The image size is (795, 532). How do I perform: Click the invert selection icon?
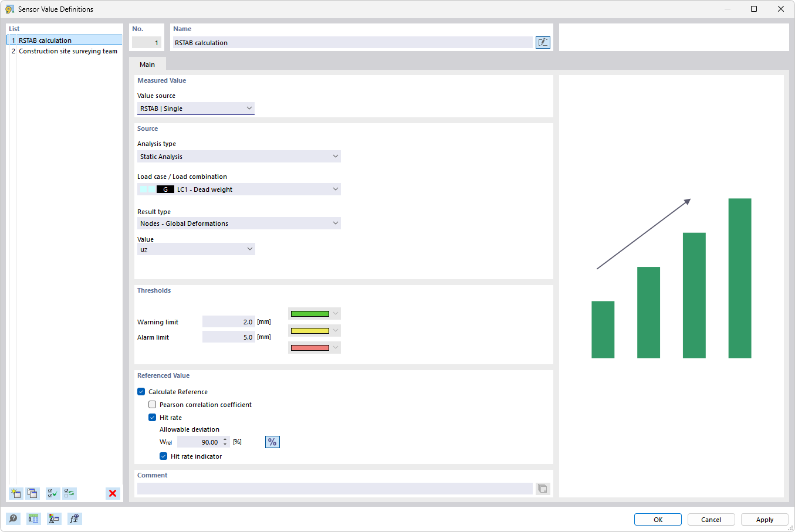[69, 493]
